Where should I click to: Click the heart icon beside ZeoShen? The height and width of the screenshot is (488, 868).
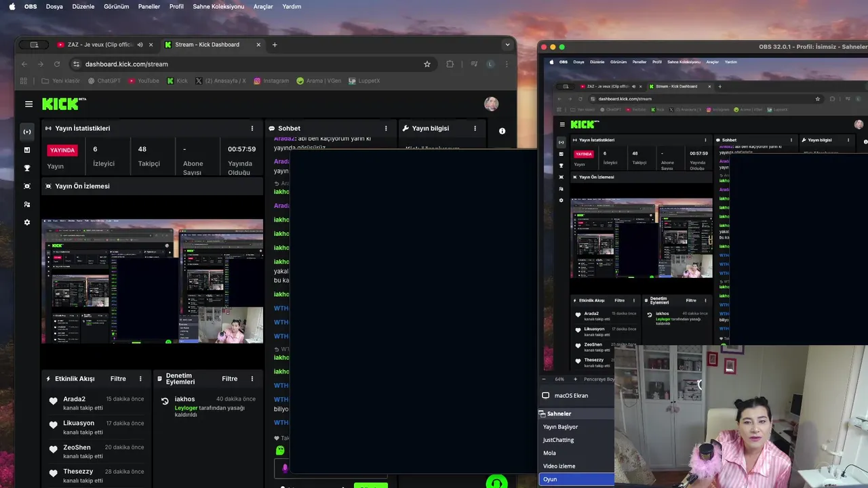[54, 449]
